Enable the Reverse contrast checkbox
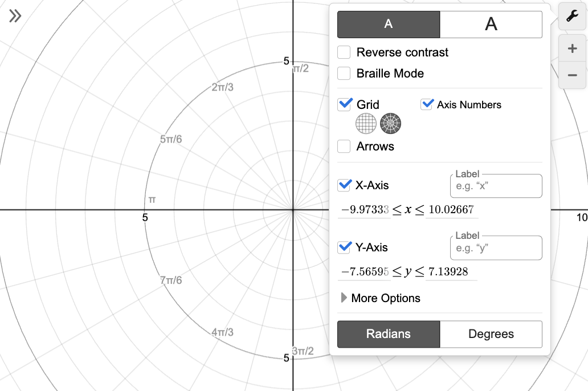588x391 pixels. [344, 52]
